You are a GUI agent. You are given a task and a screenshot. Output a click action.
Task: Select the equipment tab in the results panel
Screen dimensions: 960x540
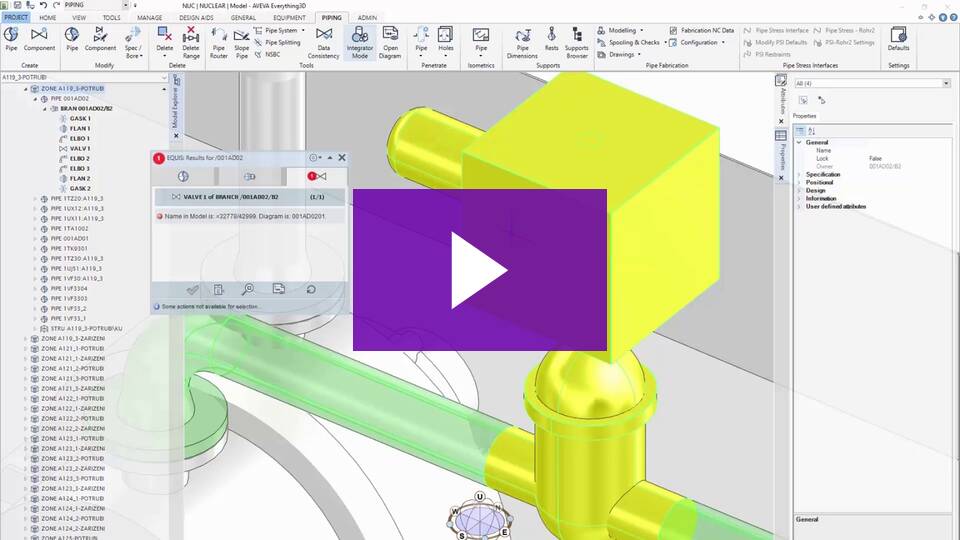(x=249, y=176)
